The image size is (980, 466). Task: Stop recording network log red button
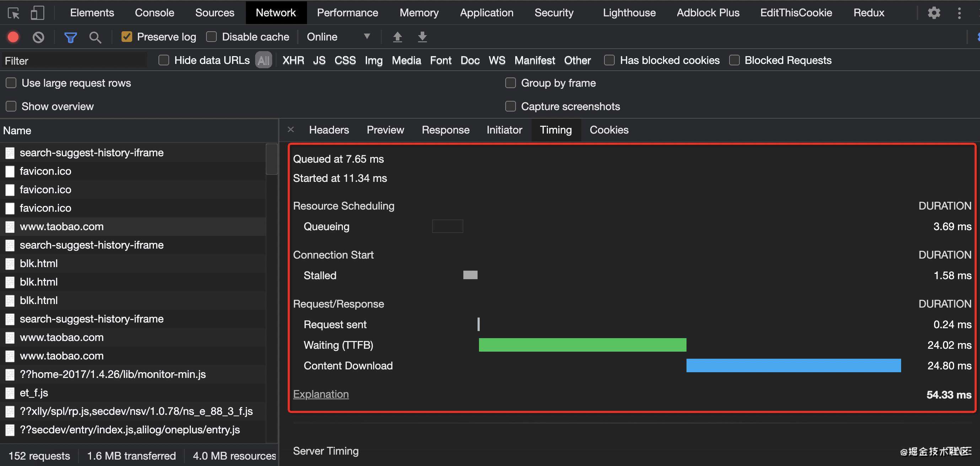point(13,37)
